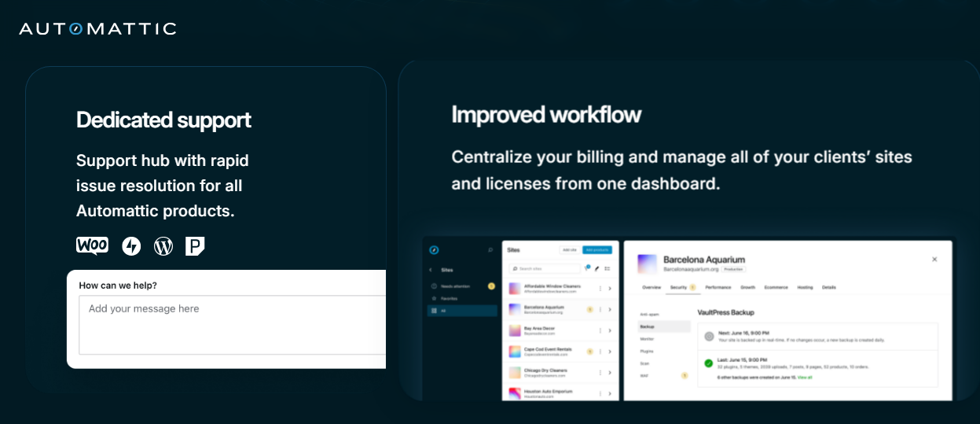Open search via dashboard sidebar magnifier icon

point(491,250)
